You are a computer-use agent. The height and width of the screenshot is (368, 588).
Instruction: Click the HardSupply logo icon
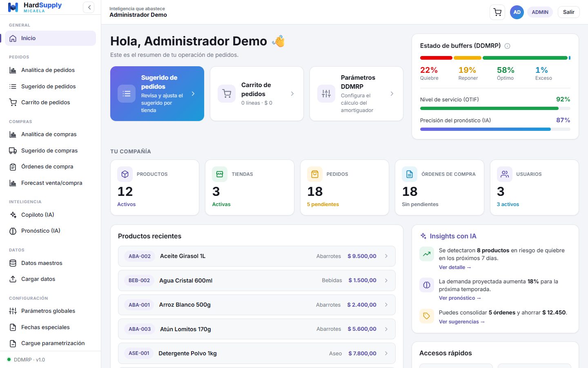click(13, 7)
